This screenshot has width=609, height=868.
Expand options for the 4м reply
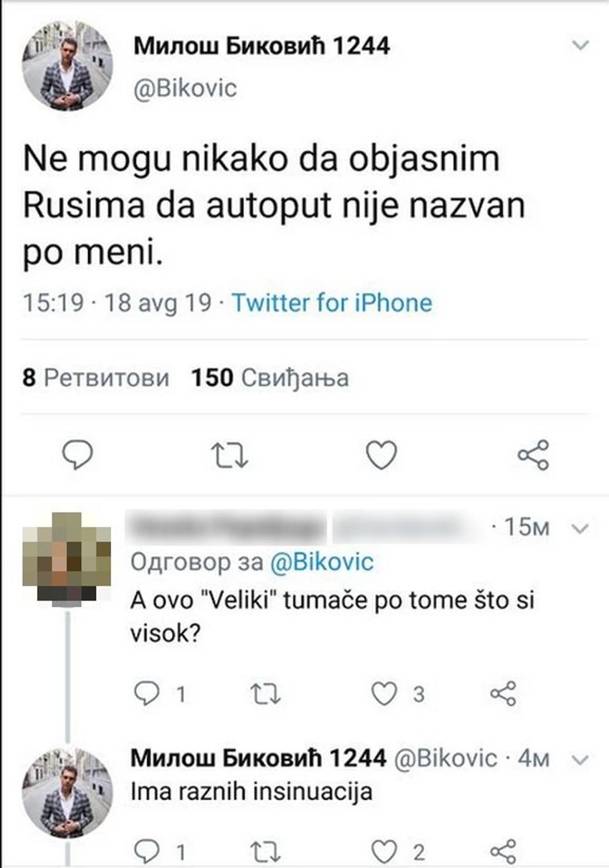pyautogui.click(x=582, y=758)
